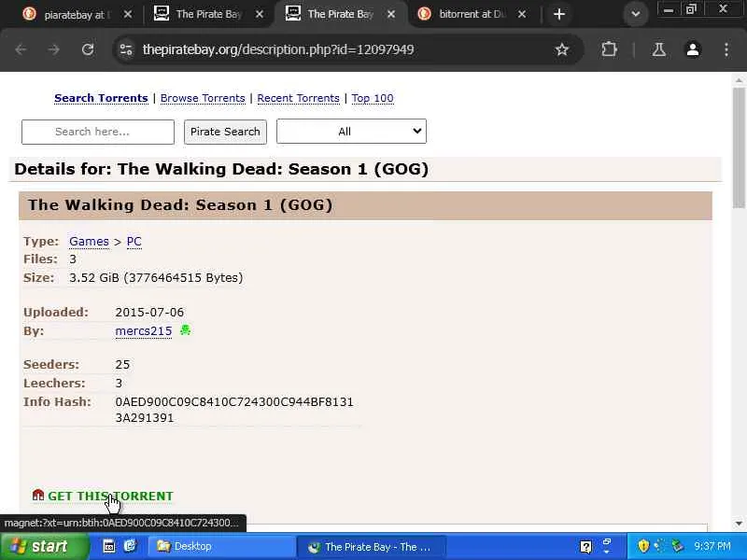Go forward with the browser forward arrow

(x=54, y=49)
